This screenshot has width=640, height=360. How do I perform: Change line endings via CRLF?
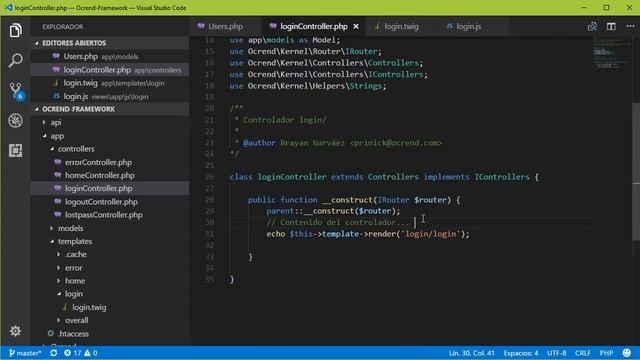click(x=582, y=353)
